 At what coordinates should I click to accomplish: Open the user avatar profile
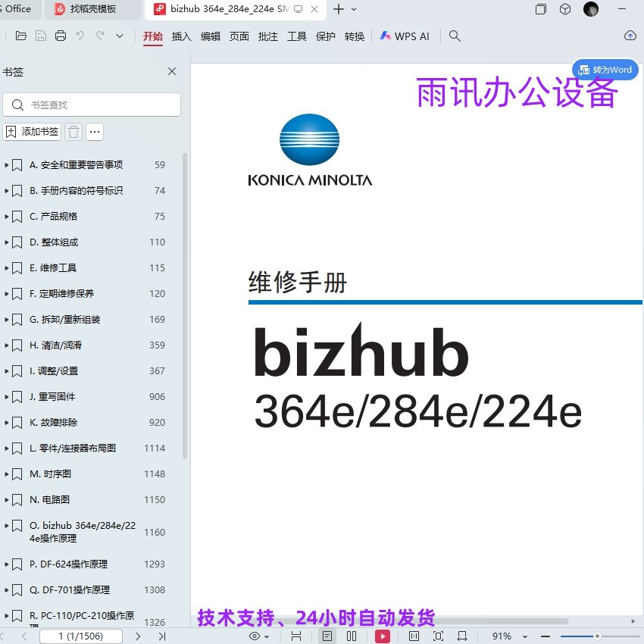[591, 9]
